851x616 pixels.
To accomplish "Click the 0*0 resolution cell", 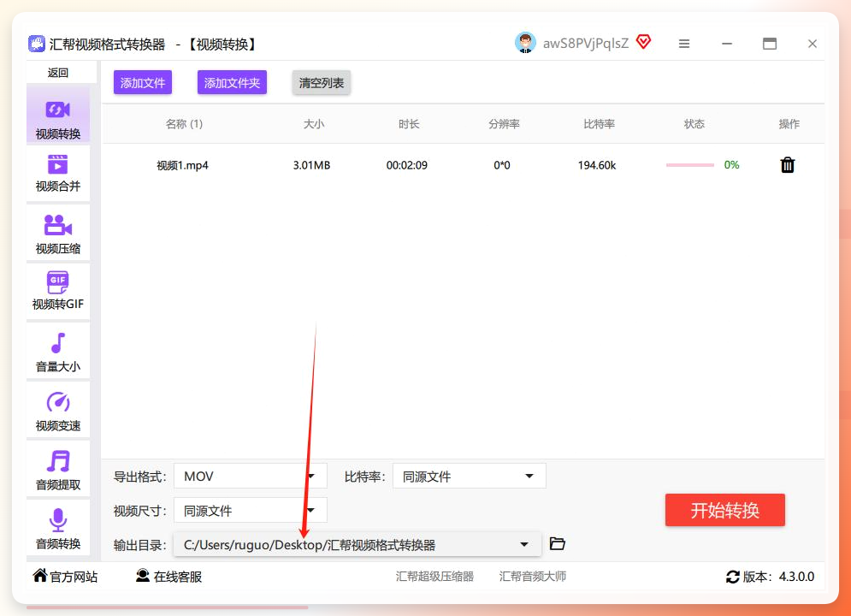I will (502, 165).
